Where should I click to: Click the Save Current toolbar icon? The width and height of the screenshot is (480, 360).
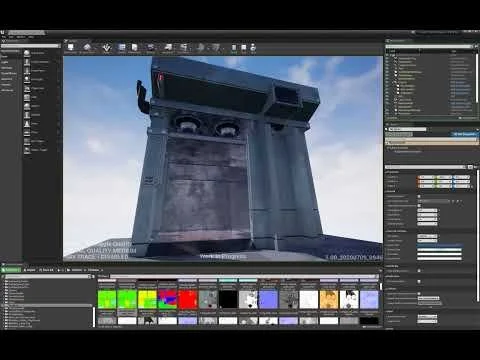pyautogui.click(x=71, y=48)
